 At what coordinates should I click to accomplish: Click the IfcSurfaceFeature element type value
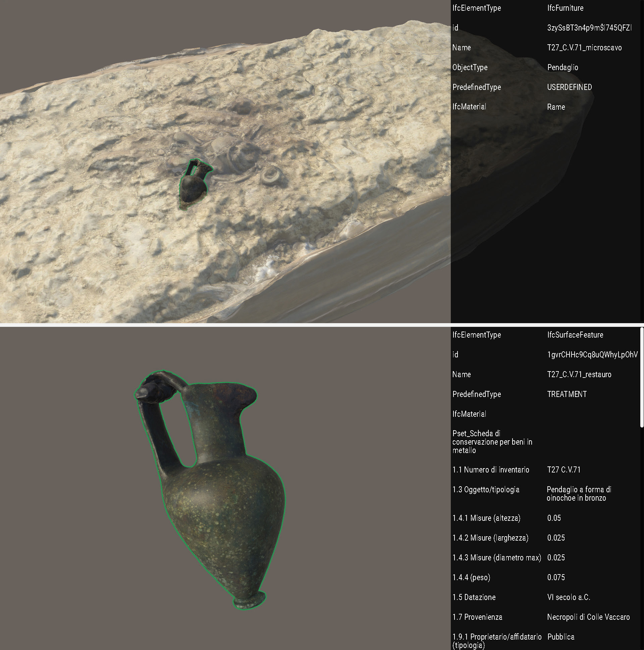(575, 335)
